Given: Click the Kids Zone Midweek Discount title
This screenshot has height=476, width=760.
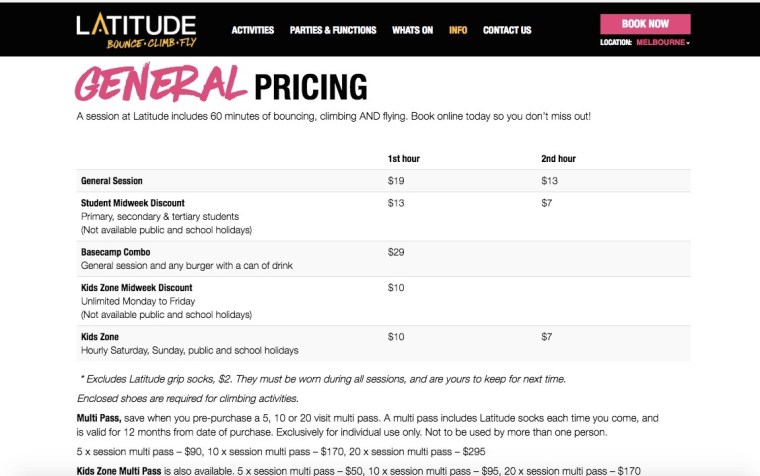Looking at the screenshot, I should coord(136,288).
